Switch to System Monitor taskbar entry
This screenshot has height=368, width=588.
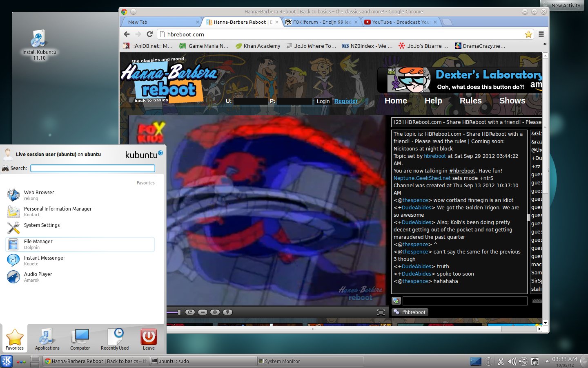(x=310, y=361)
